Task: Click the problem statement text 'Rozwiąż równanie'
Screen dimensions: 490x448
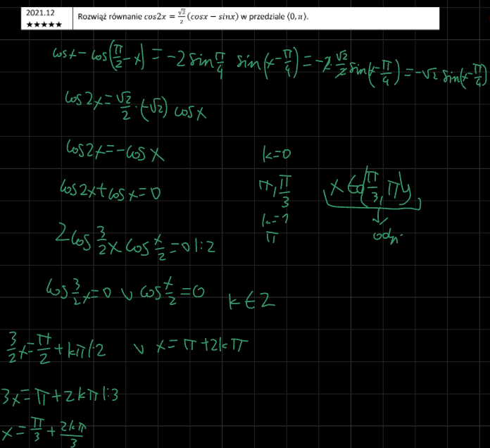Action: [x=105, y=18]
